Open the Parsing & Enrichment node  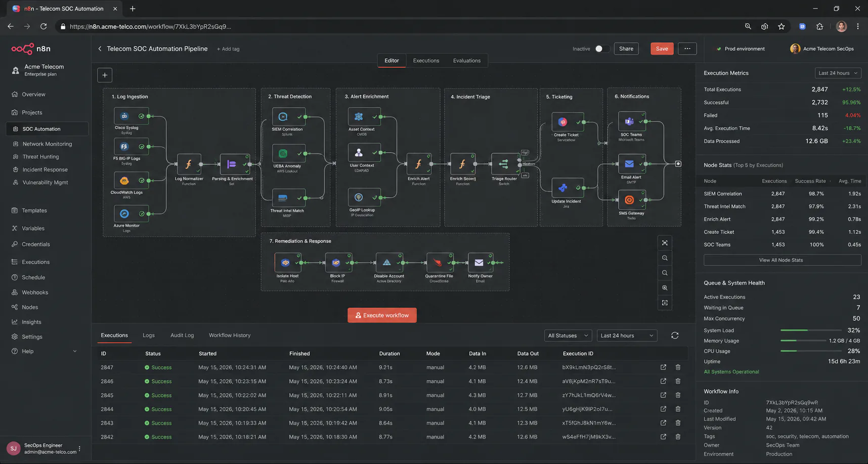click(234, 164)
